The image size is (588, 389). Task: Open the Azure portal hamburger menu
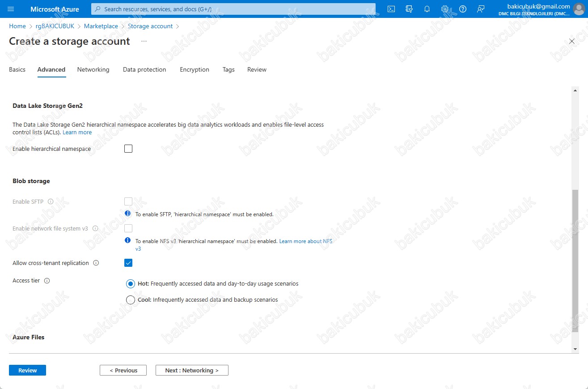tap(11, 9)
